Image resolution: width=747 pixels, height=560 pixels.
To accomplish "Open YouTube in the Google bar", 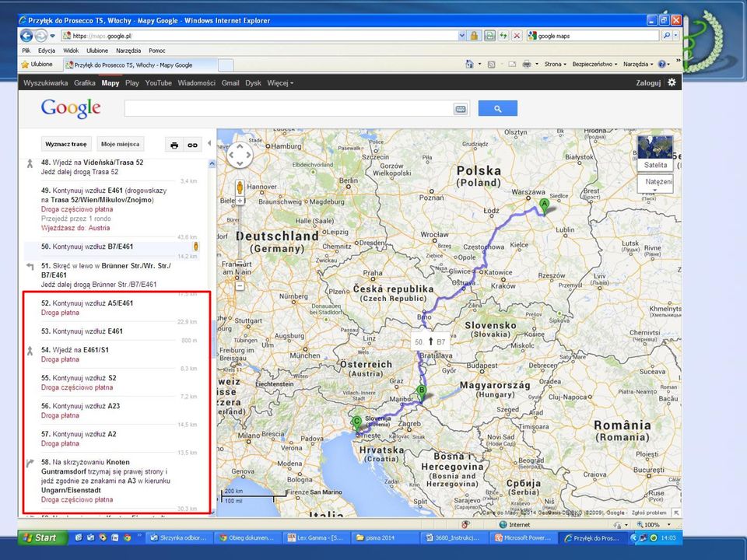I will coord(158,83).
